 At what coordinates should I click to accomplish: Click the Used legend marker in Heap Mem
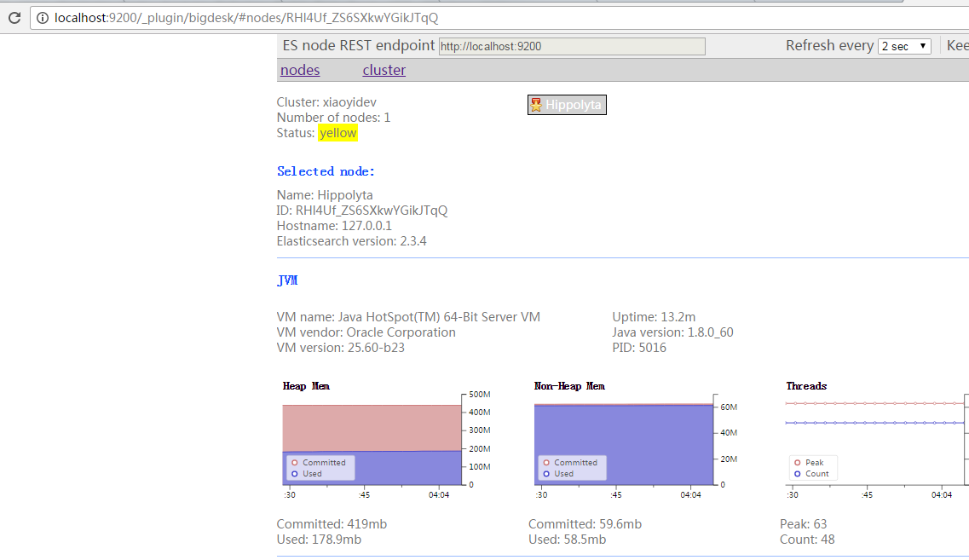[295, 474]
